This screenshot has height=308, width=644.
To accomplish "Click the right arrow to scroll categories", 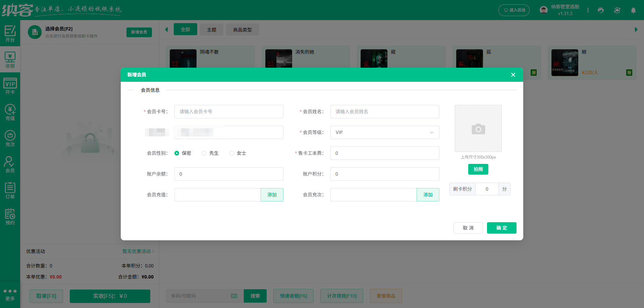I will [x=636, y=29].
